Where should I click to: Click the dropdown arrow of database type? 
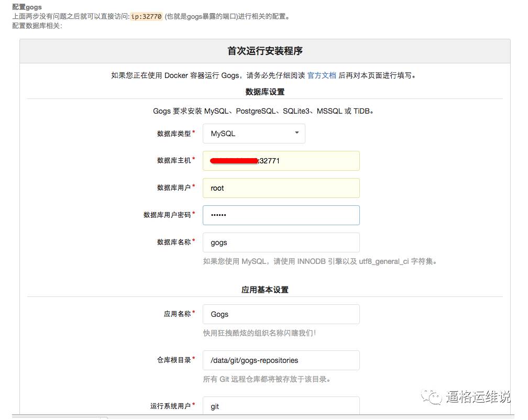click(296, 132)
